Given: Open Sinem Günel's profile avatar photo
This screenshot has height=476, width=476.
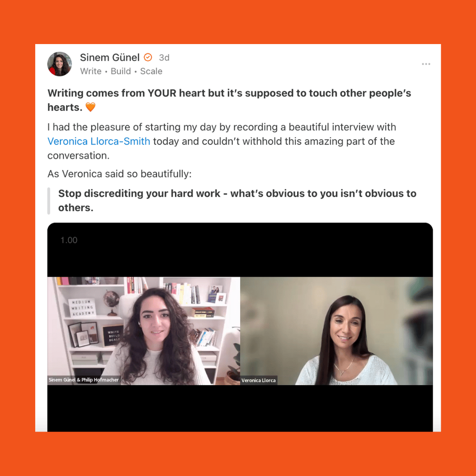Looking at the screenshot, I should (x=59, y=64).
